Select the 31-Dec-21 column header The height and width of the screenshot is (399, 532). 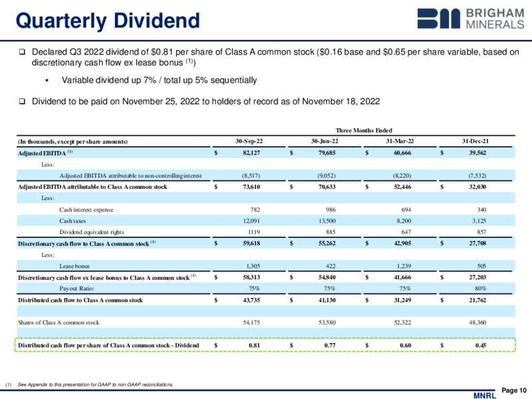(475, 141)
